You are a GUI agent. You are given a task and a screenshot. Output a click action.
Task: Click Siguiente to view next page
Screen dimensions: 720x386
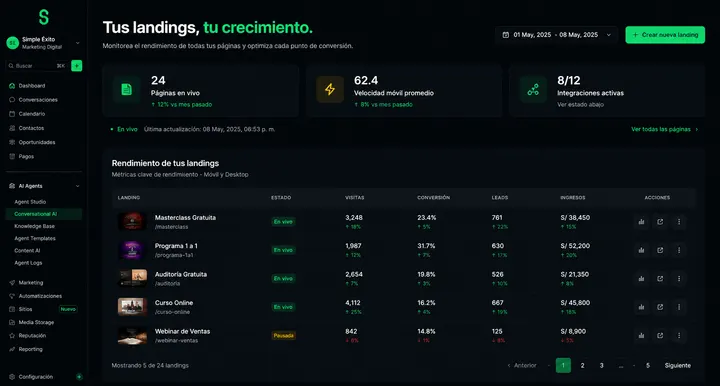click(x=677, y=365)
